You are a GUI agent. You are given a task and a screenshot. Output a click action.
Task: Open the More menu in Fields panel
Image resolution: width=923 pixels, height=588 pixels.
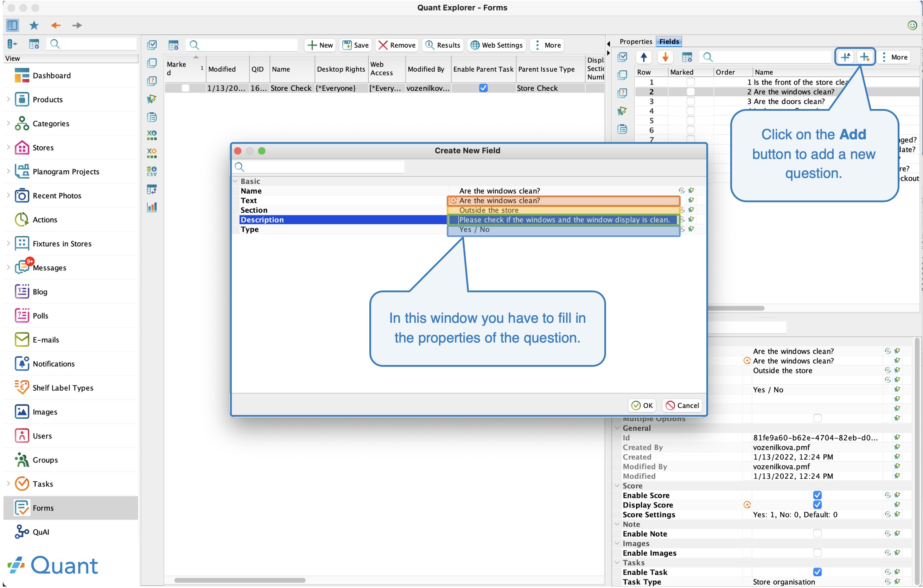click(x=895, y=57)
